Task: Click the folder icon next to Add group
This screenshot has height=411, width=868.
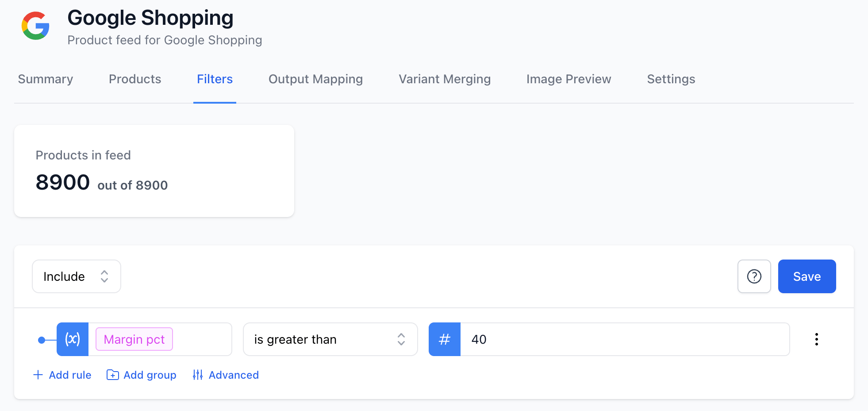Action: coord(113,375)
